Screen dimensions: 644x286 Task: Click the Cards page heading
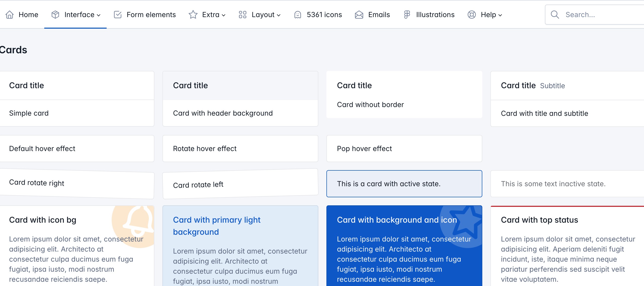coord(13,50)
